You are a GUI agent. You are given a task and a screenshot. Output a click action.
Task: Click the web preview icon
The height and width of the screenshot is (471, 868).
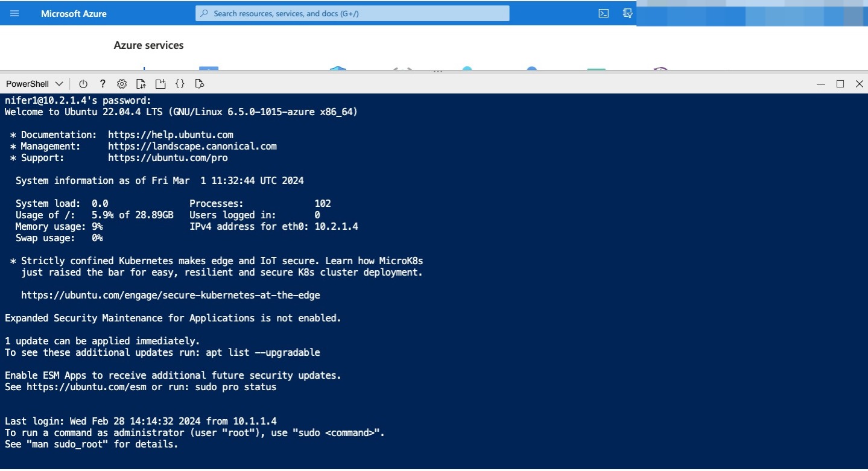pos(200,84)
